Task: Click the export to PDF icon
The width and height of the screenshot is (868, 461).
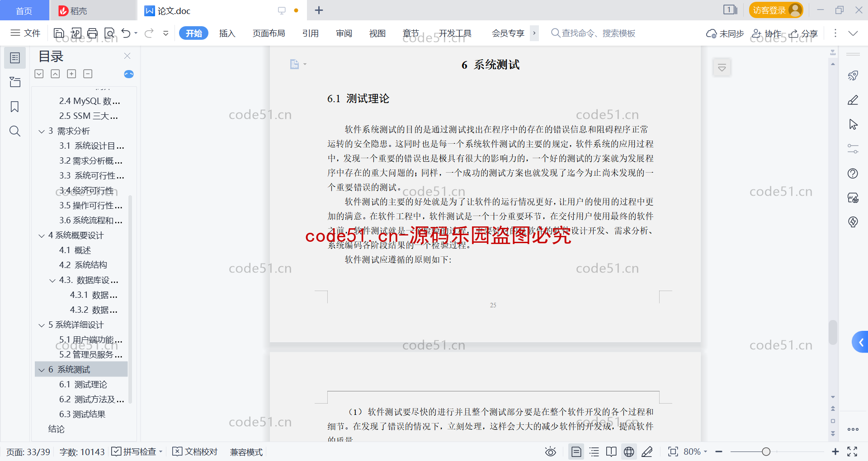Action: (x=76, y=33)
